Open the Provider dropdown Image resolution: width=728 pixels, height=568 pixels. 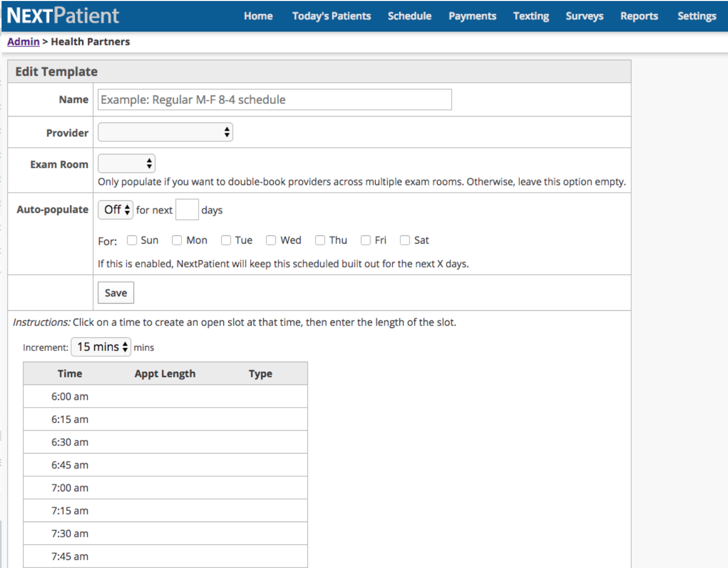coord(165,132)
